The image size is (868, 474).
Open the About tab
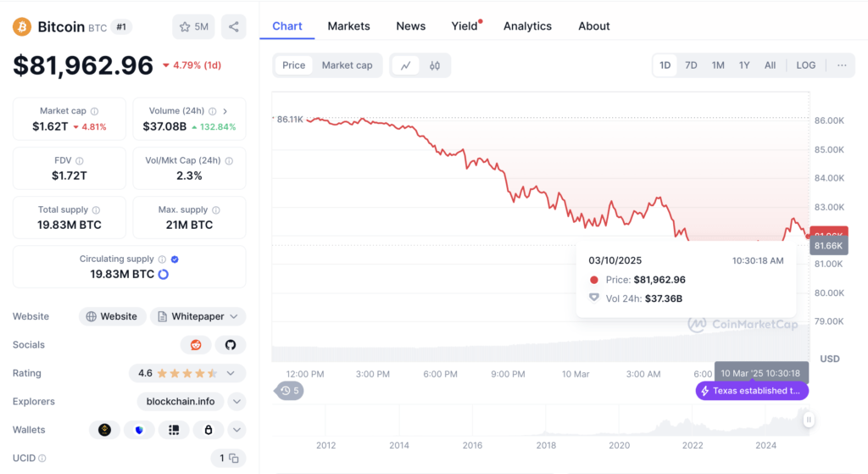click(x=594, y=26)
